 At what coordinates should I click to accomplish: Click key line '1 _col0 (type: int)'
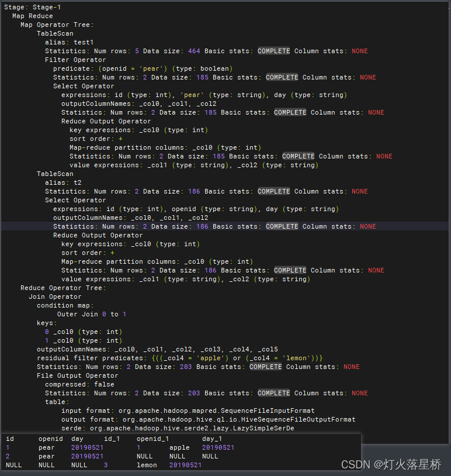point(84,340)
